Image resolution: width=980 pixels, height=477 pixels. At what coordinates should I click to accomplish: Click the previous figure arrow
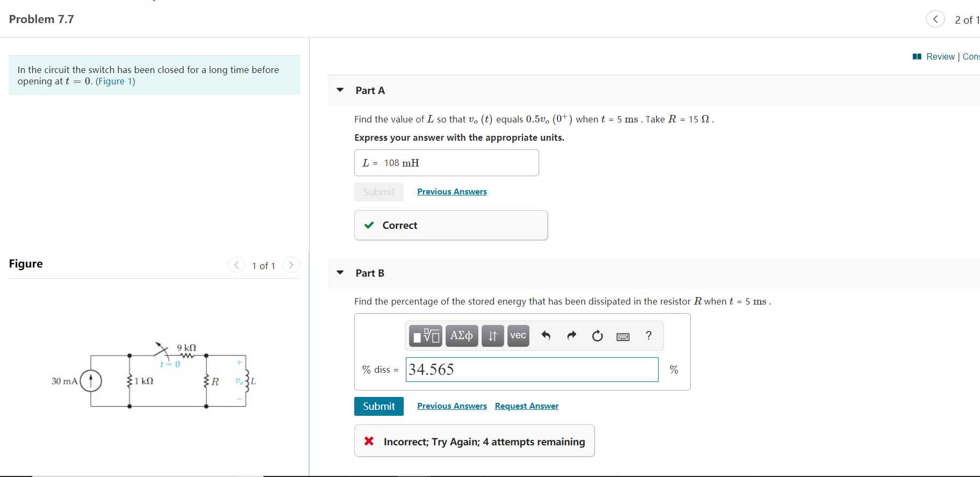point(237,265)
